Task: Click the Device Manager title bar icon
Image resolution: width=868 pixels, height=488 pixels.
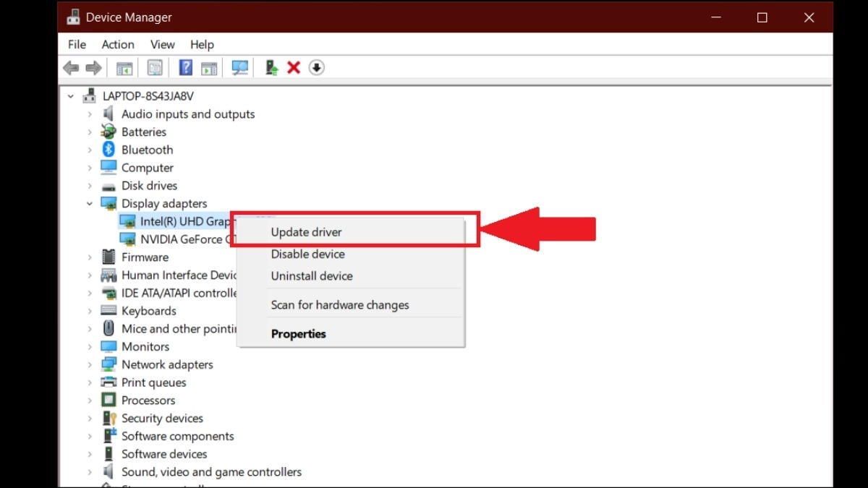Action: tap(72, 17)
